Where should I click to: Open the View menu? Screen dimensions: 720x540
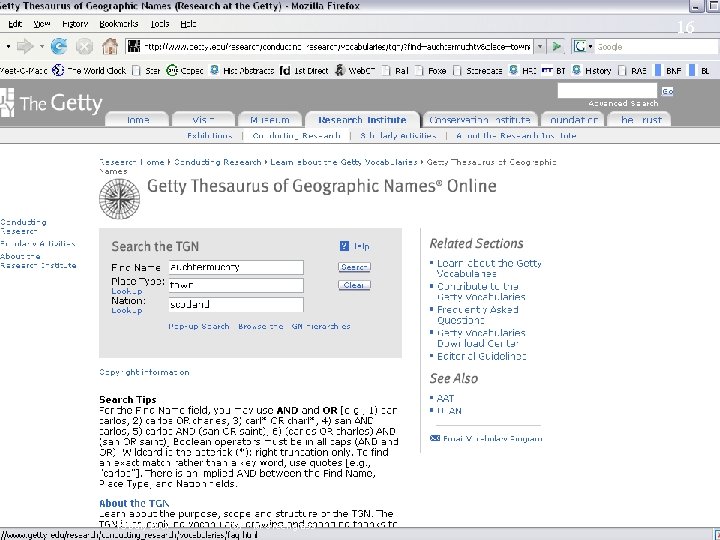pyautogui.click(x=42, y=24)
